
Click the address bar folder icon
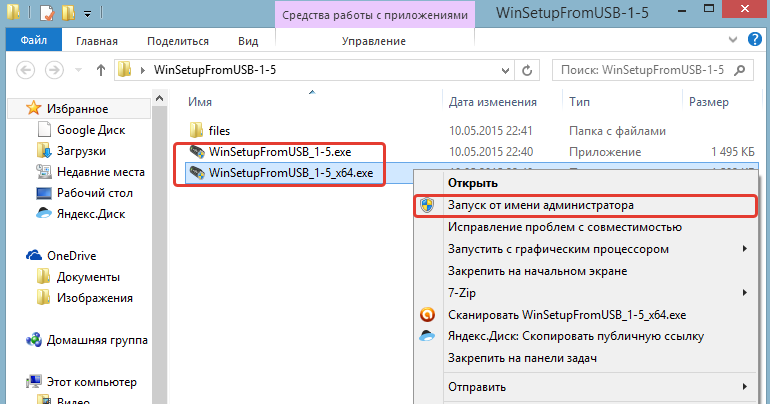click(125, 70)
